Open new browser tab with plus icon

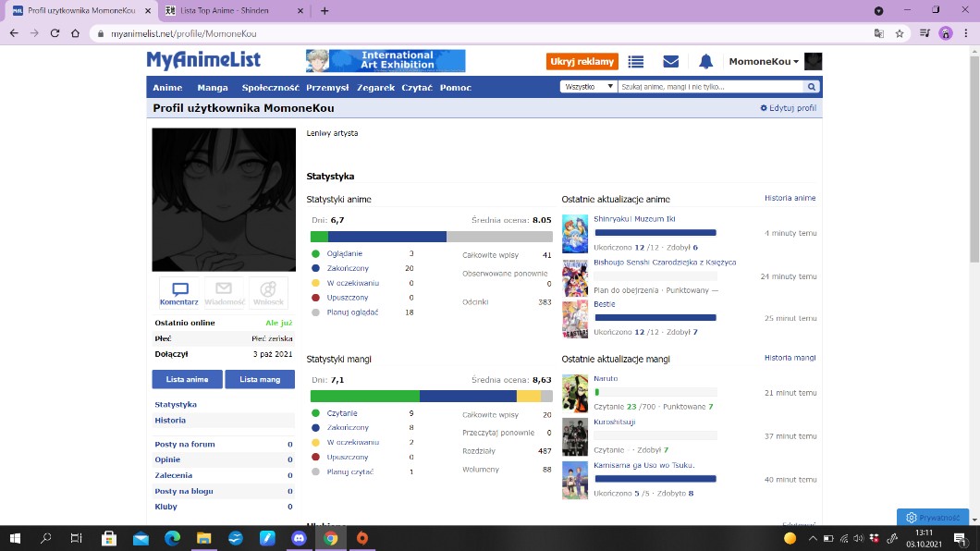[x=325, y=10]
